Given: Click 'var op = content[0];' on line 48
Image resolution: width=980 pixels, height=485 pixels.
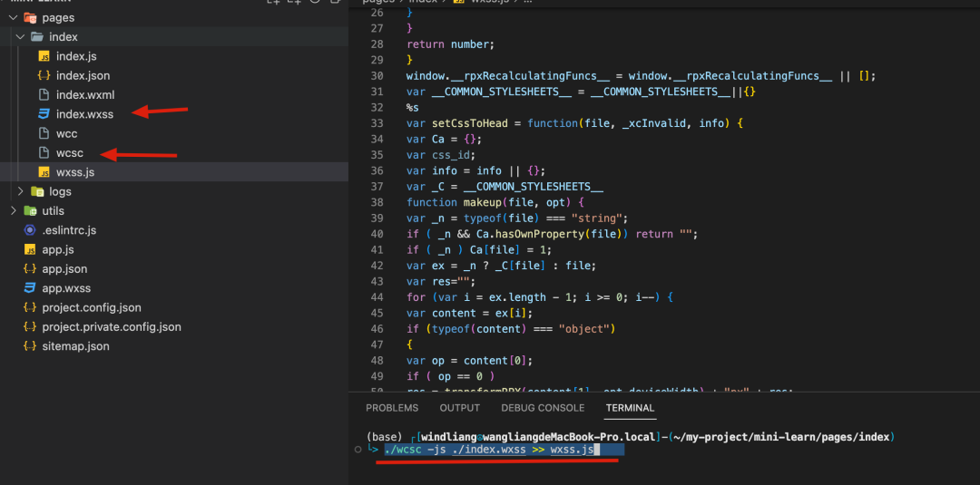Looking at the screenshot, I should [469, 361].
